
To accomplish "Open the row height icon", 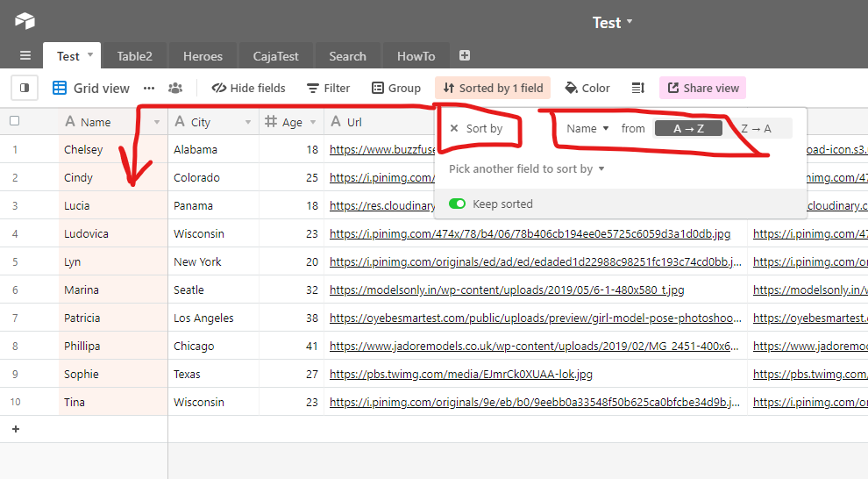I will [638, 88].
